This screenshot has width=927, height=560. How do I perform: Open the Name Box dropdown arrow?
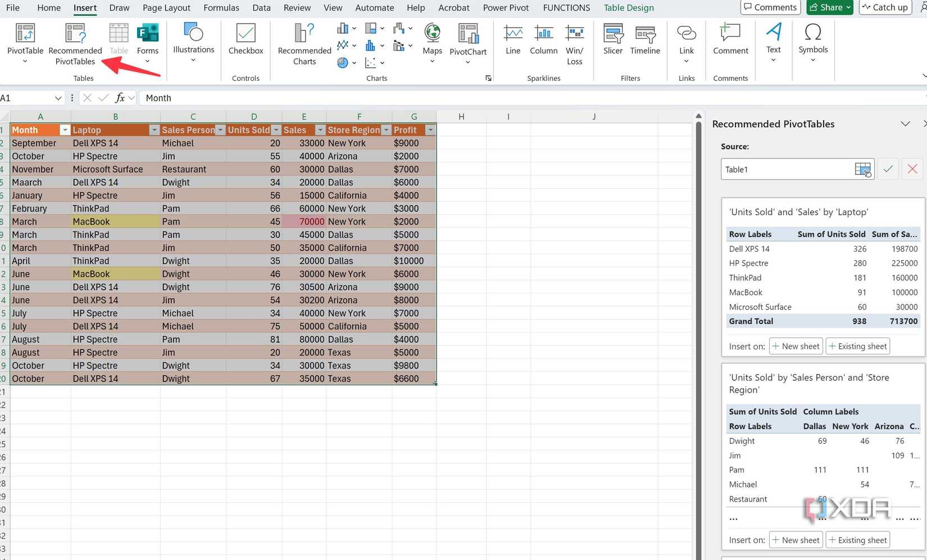click(58, 98)
